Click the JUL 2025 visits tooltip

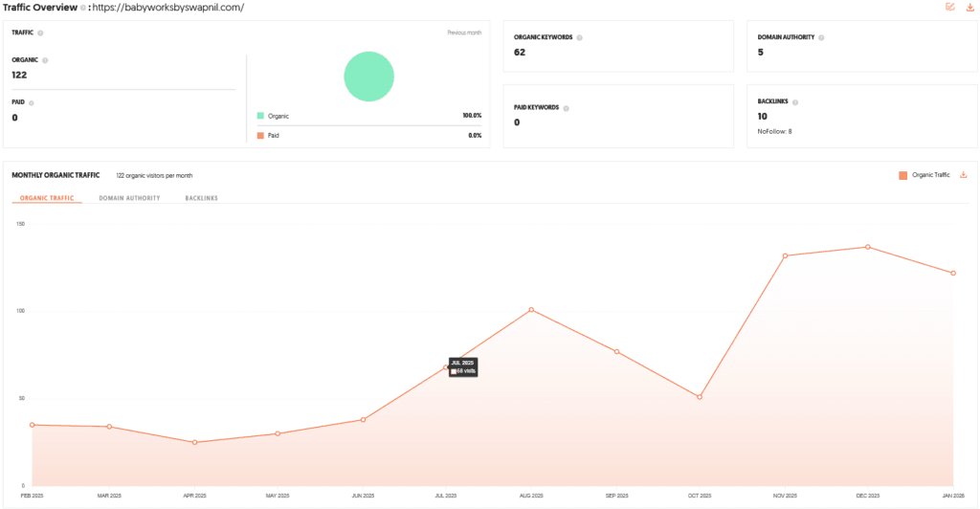pos(463,367)
